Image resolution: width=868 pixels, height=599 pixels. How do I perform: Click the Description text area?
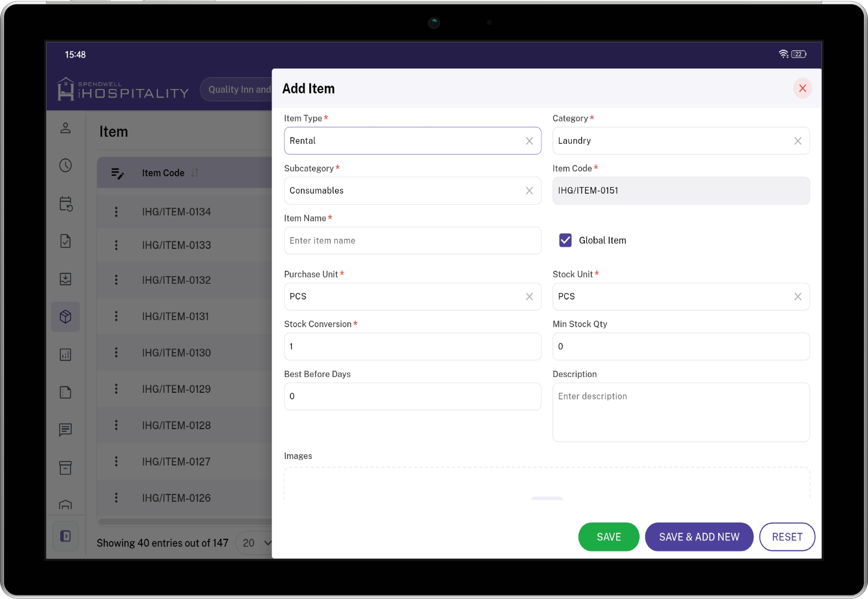(681, 412)
